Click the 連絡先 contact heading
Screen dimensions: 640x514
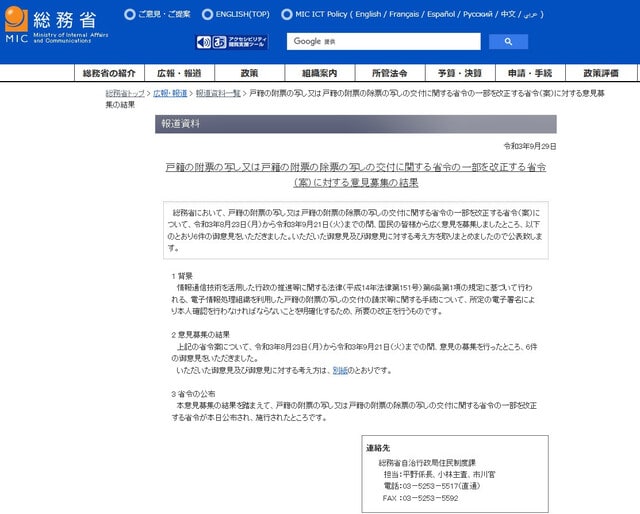pos(378,448)
